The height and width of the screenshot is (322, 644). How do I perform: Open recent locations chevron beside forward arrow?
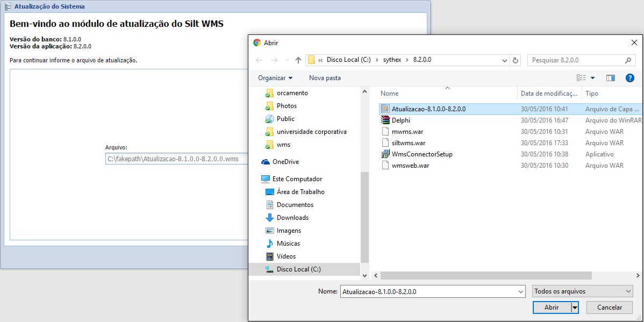tap(287, 60)
